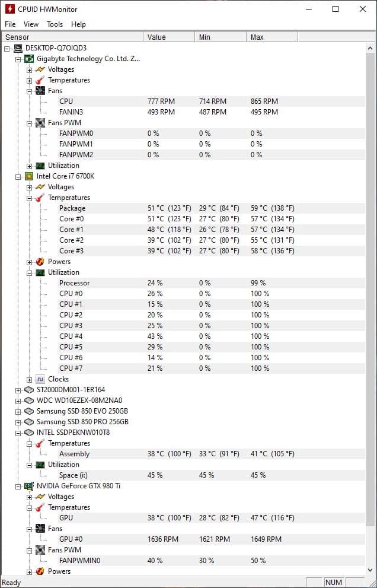Expand the motherboard Voltages section

pyautogui.click(x=30, y=69)
